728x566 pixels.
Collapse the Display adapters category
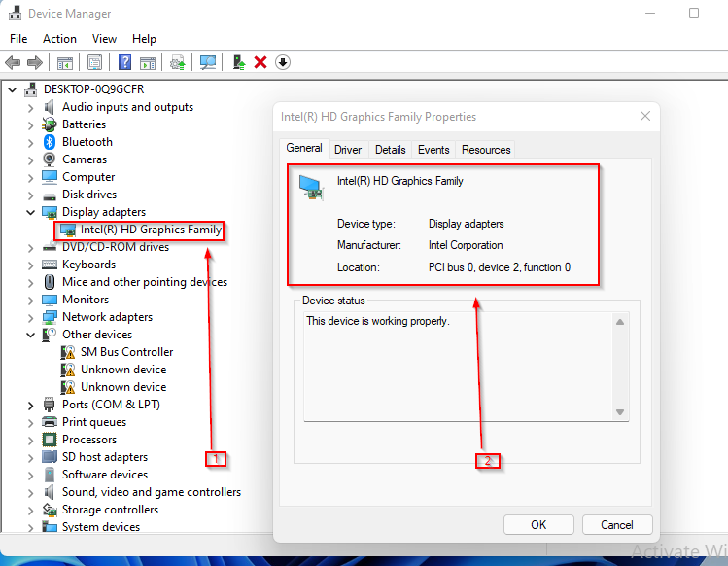31,212
